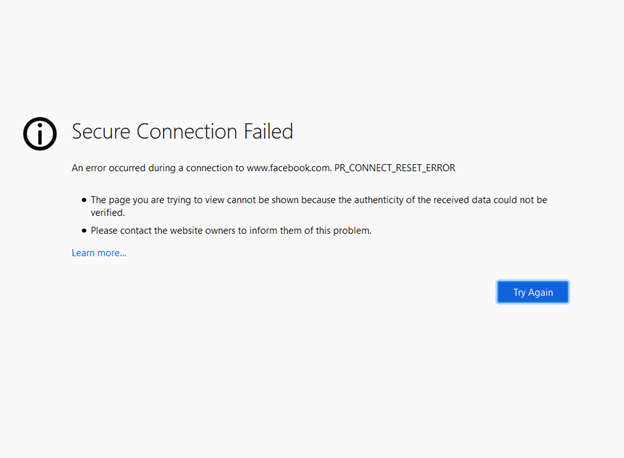This screenshot has width=624, height=458.
Task: Click the PR_CONNECT_RESET_ERROR error code
Action: (394, 168)
